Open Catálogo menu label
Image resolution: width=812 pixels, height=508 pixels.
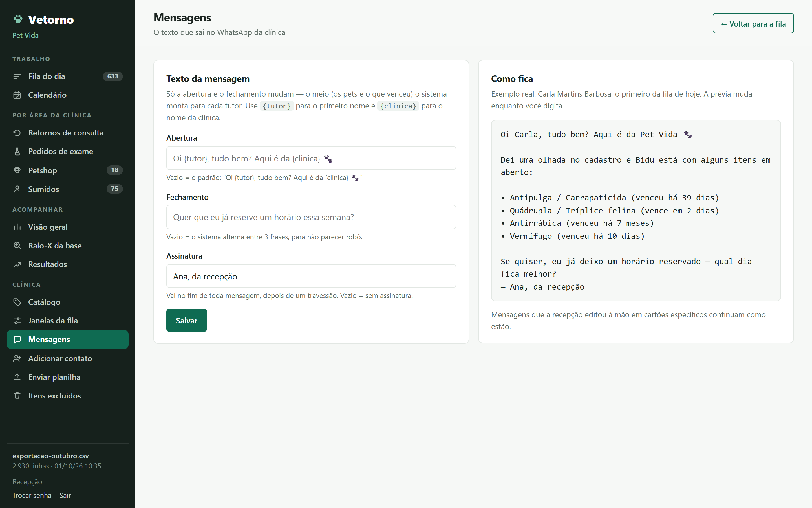click(44, 302)
